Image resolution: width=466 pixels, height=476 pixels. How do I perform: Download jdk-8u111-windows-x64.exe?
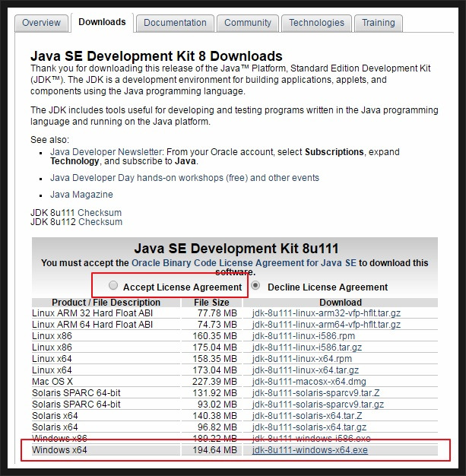(309, 450)
